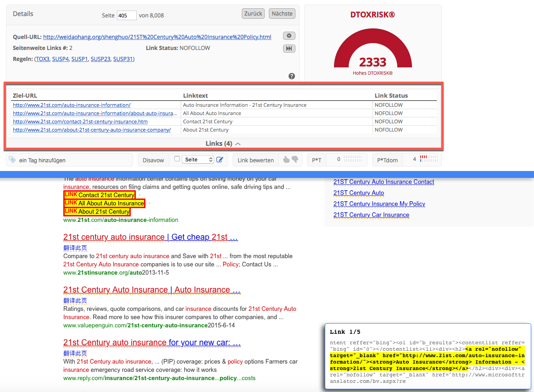This screenshot has width=534, height=392.
Task: Rate link with thumbs up icon
Action: tap(286, 160)
